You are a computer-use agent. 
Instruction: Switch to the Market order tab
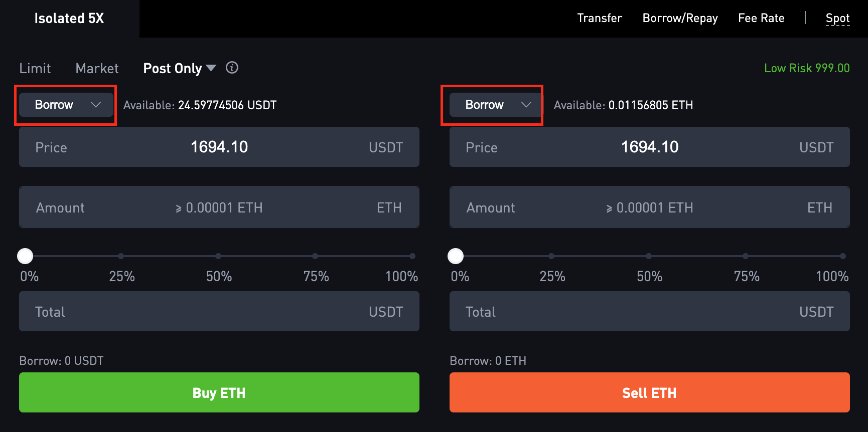(97, 68)
